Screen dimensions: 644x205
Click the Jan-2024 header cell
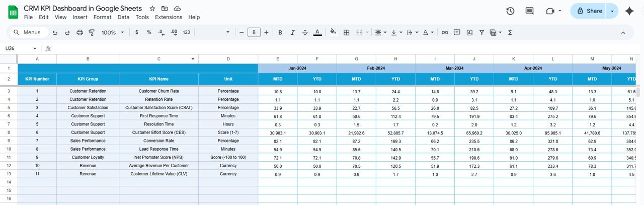297,68
